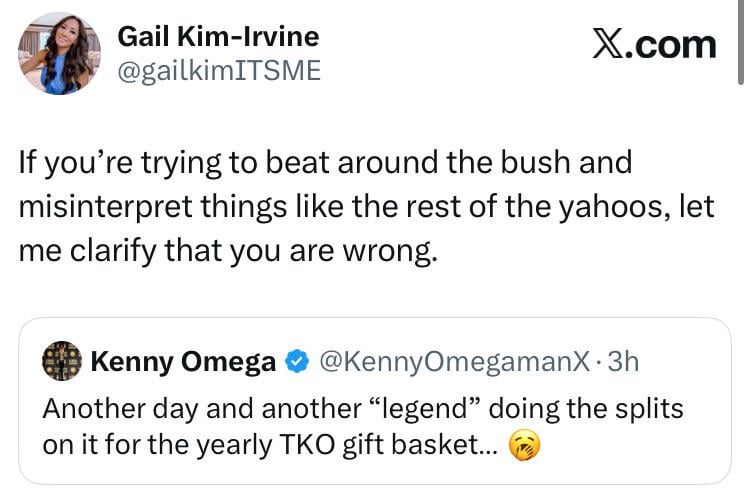This screenshot has height=504, width=750.
Task: Click the @gailkimITSME handle
Action: click(220, 71)
